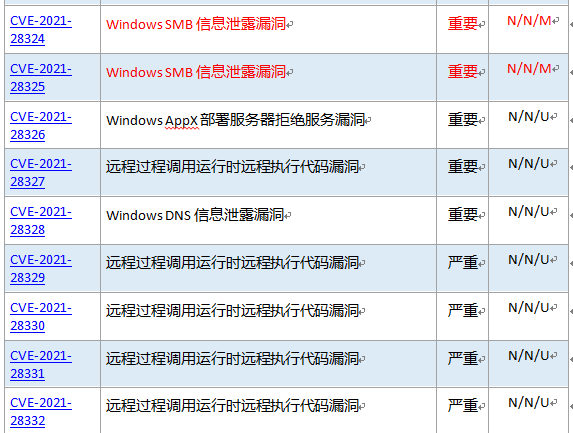Click N/N/U cell in CVE-2021-28326 row

pos(528,125)
